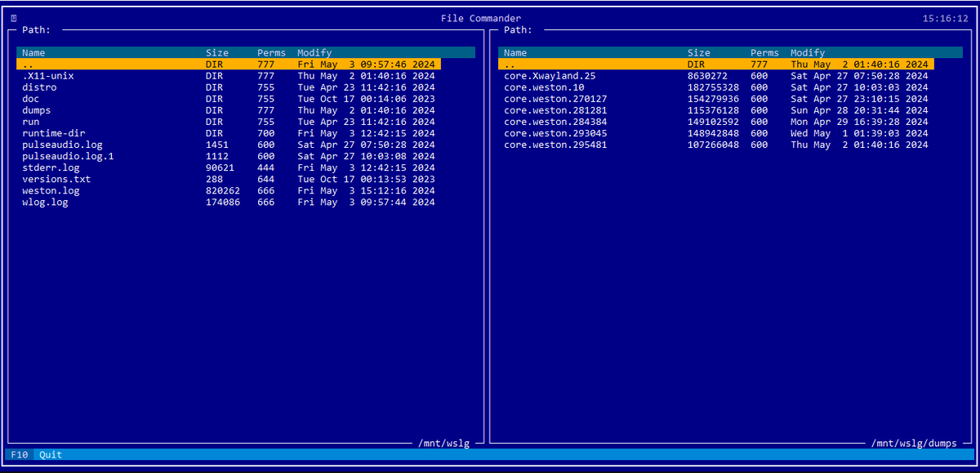Screen dimensions: 980x473
Task: Select core.Xwayland.25 dump file
Action: click(x=716, y=76)
